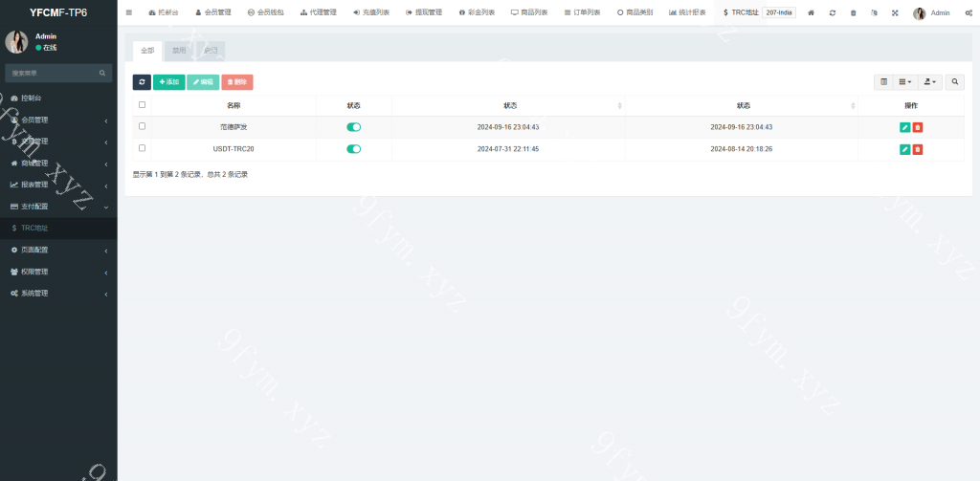Go to home via the house icon
Screen dimensions: 980x481
[x=812, y=12]
